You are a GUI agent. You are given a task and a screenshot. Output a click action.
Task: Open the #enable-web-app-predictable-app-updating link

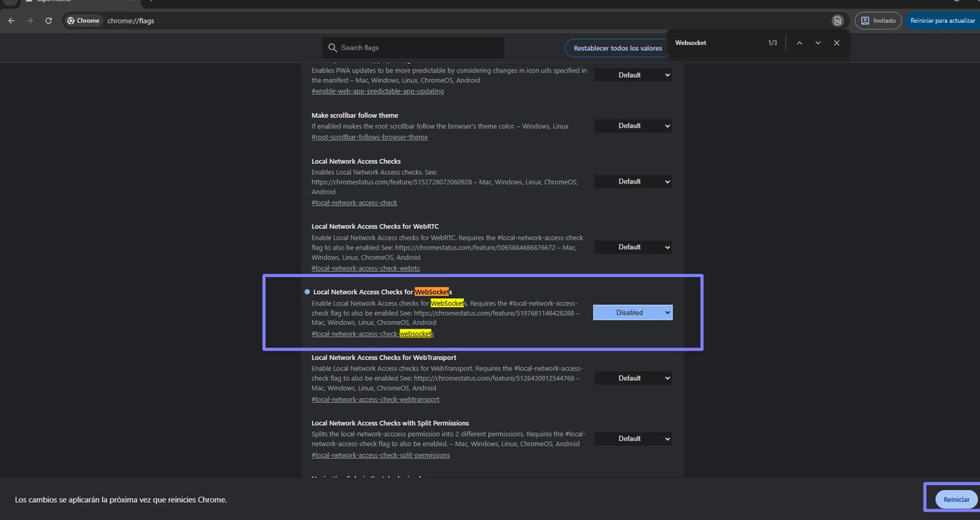point(377,91)
